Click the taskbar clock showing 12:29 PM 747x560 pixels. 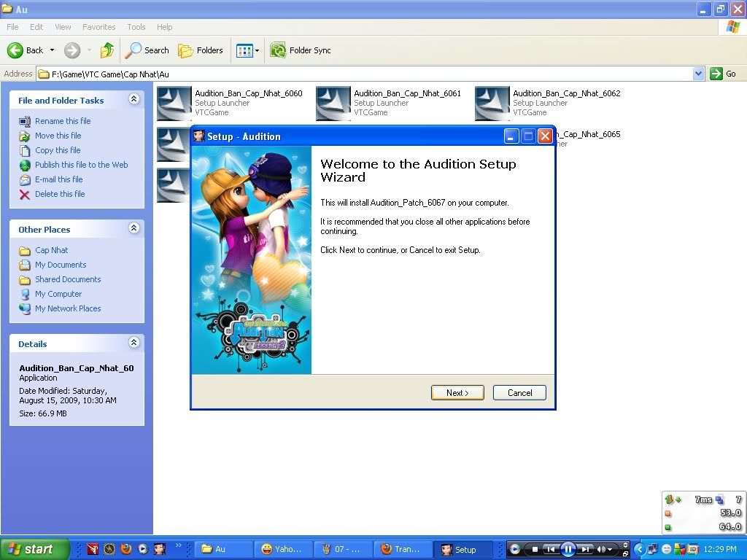tap(719, 549)
